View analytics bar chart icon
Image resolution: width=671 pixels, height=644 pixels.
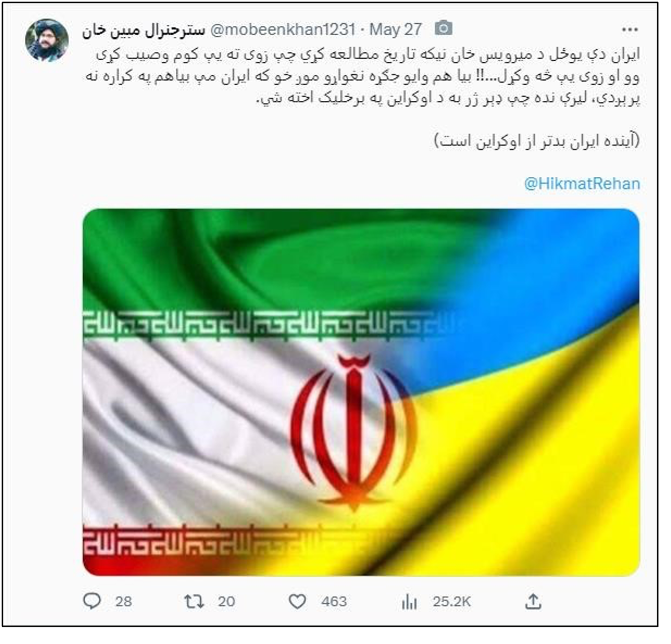pos(409,601)
